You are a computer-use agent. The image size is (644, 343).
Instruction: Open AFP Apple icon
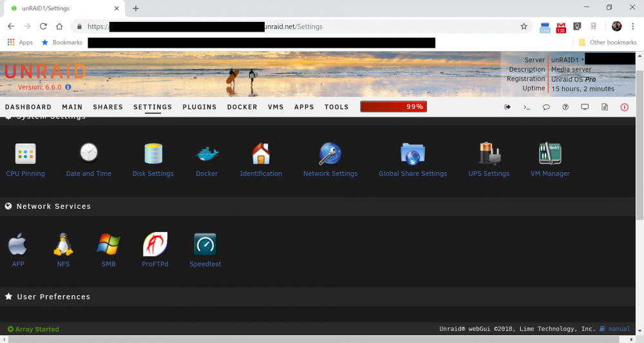click(17, 244)
